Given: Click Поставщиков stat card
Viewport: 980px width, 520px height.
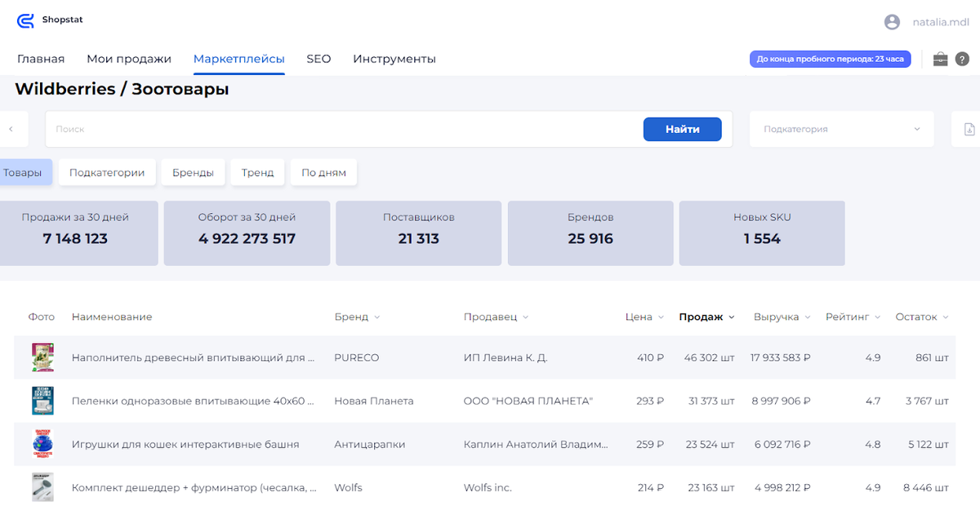Looking at the screenshot, I should pos(419,233).
